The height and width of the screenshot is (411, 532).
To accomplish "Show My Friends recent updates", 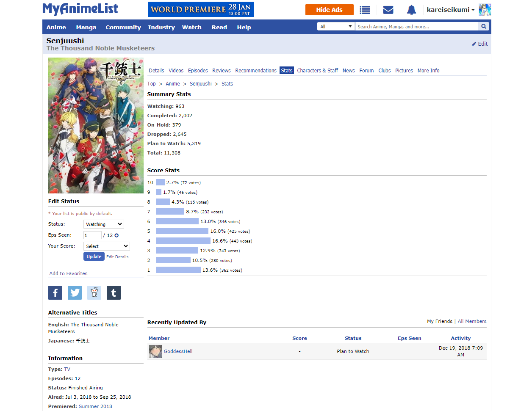I will [440, 321].
